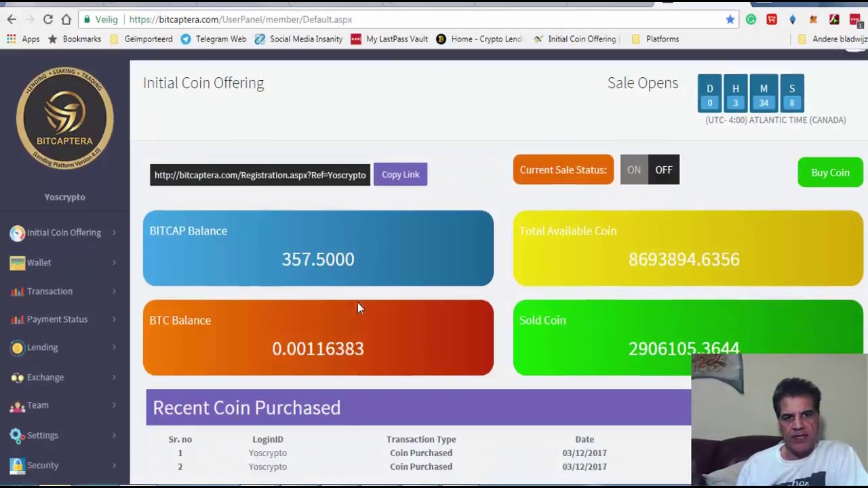Click the Total Available Coin card
868x488 pixels.
click(688, 248)
